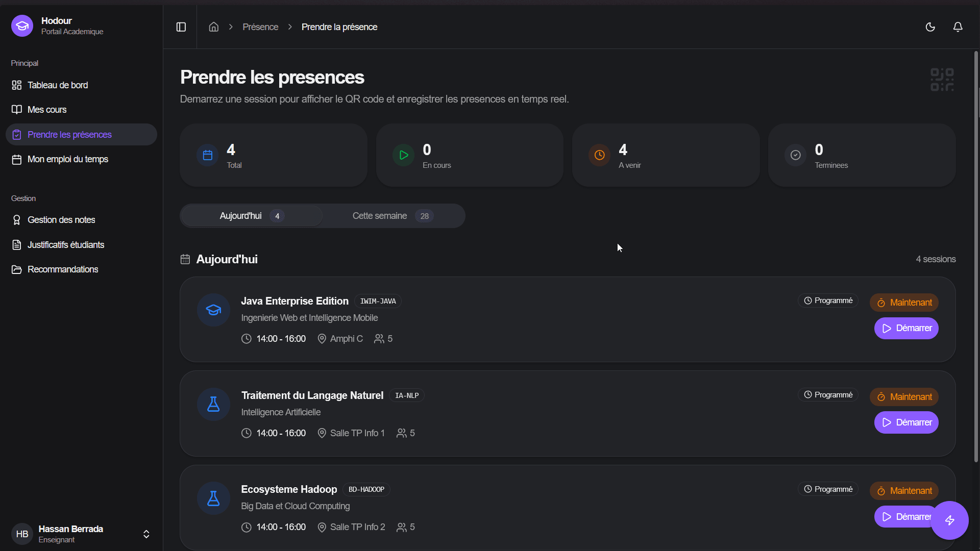Click the Hodour logo icon
Image resolution: width=980 pixels, height=551 pixels.
coord(22,26)
